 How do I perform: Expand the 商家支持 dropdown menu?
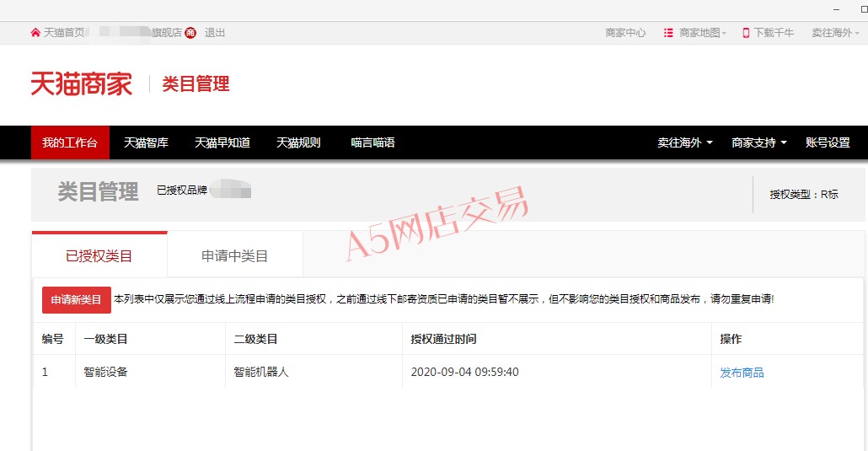point(759,142)
